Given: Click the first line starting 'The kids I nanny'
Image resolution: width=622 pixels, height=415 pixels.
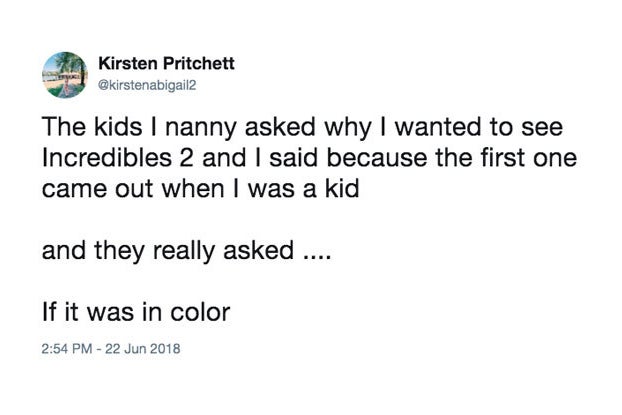Looking at the screenshot, I should click(x=302, y=128).
